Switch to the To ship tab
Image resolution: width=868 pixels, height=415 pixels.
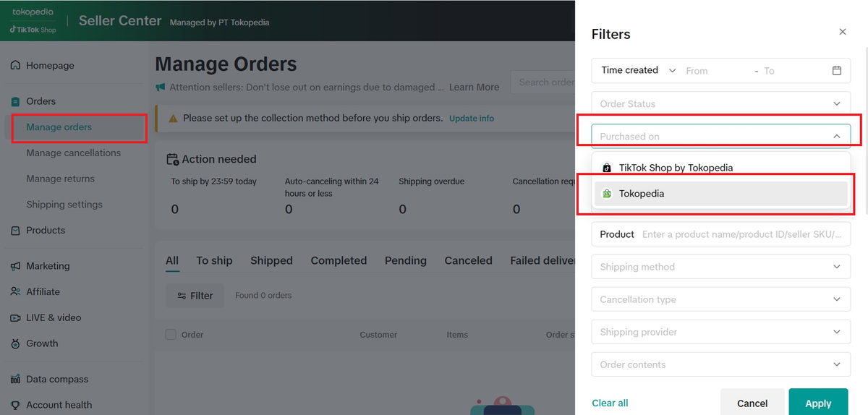[x=214, y=261]
